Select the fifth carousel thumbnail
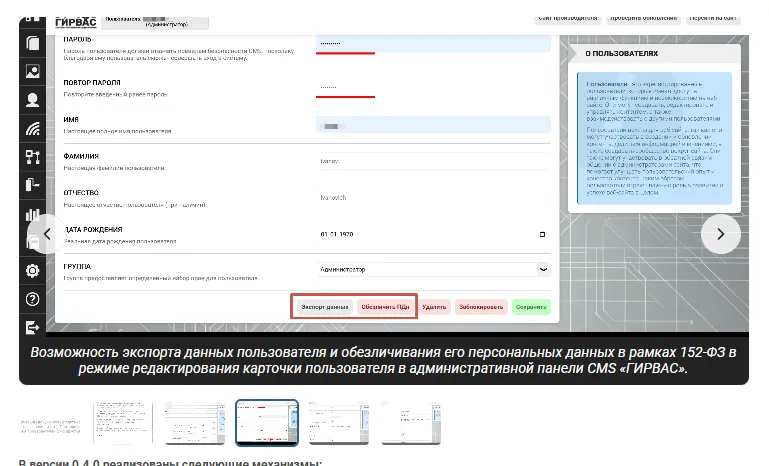Screen dimensions: 769x466 pos(339,423)
